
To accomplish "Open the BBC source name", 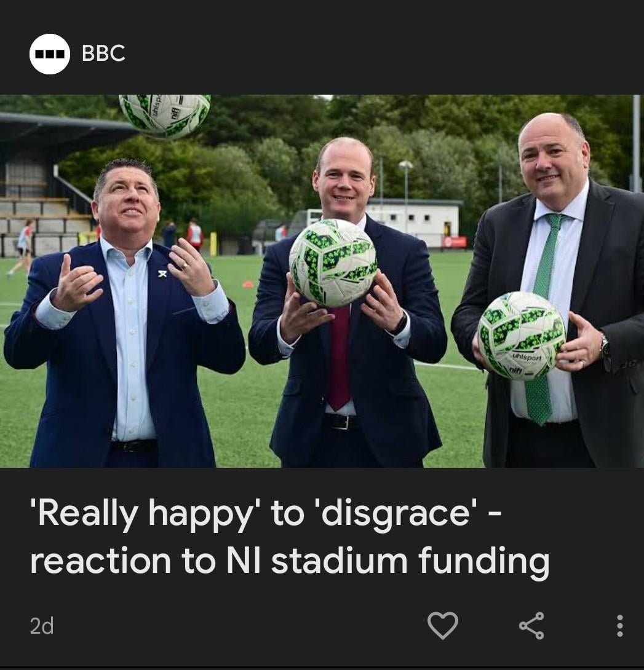I will 103,53.
